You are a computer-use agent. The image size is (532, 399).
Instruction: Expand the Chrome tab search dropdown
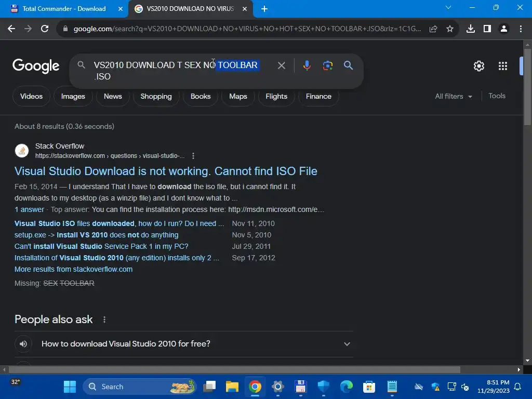(x=448, y=7)
